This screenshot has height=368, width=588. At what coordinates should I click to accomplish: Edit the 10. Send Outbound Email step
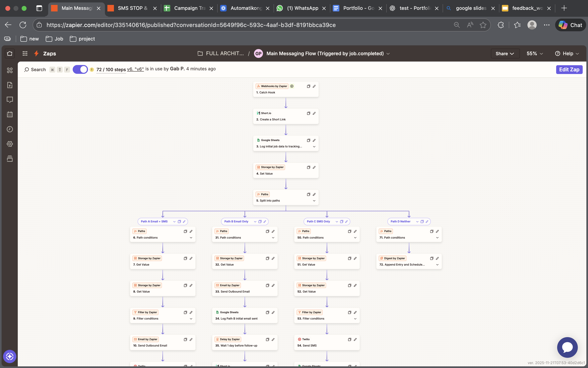tap(191, 339)
